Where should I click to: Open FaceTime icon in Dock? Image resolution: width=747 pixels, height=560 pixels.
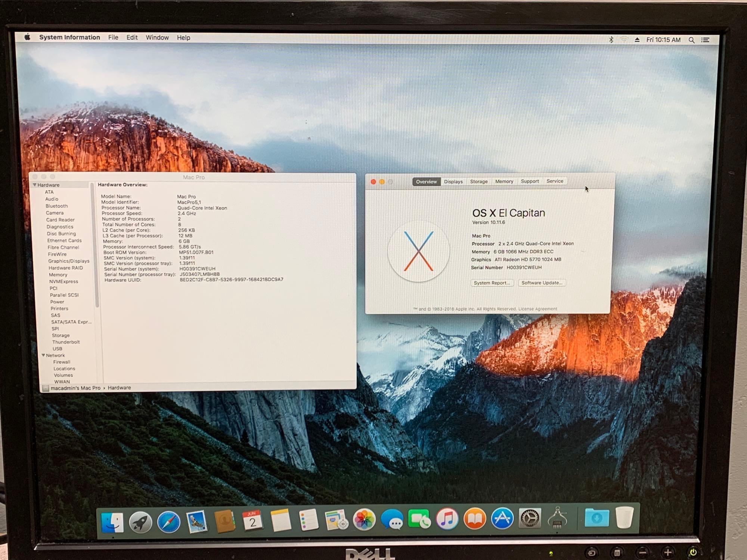(419, 519)
